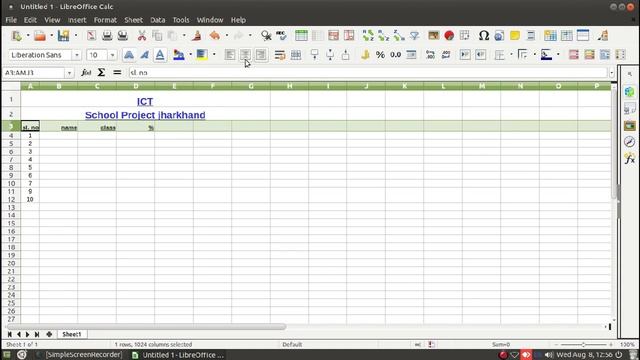Viewport: 640px width, 360px height.
Task: Toggle Align Right button
Action: click(x=261, y=55)
